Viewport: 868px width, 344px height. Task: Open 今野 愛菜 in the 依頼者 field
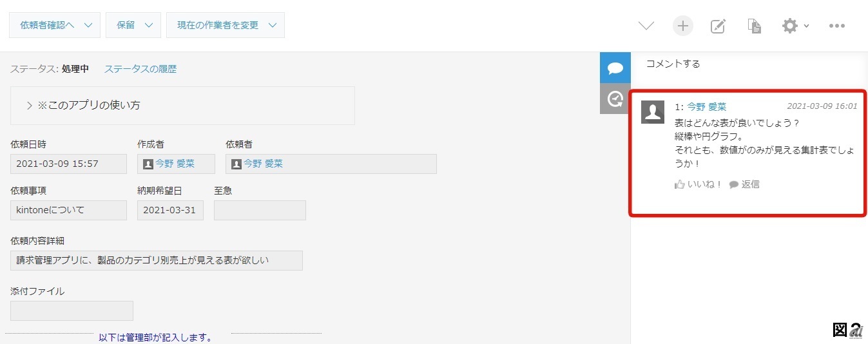click(263, 164)
